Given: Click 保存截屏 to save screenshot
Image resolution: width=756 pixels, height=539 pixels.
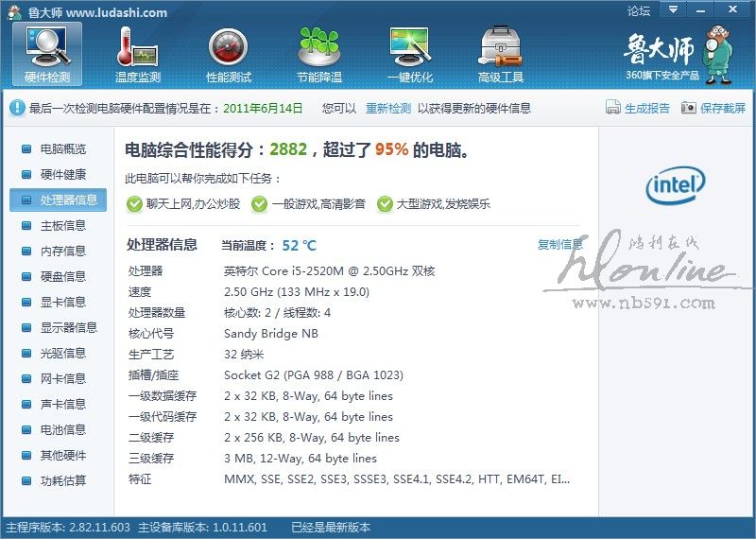Looking at the screenshot, I should click(713, 108).
